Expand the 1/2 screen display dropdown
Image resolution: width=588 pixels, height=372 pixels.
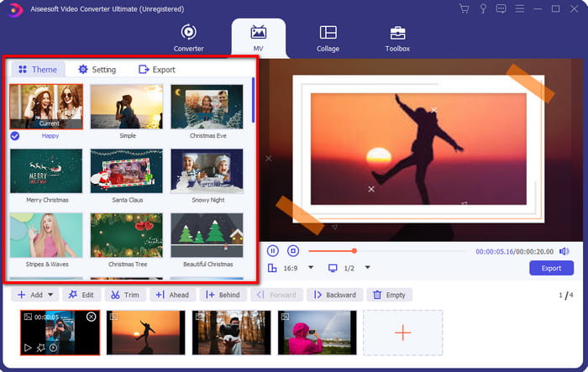[x=367, y=268]
